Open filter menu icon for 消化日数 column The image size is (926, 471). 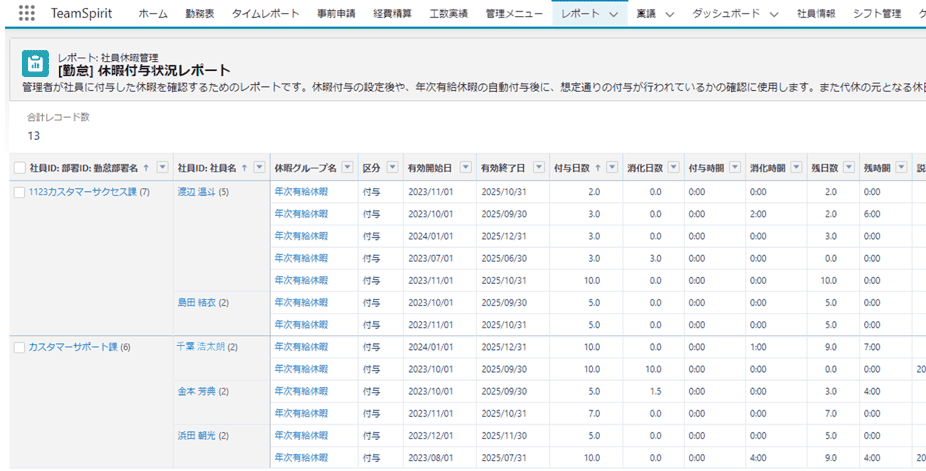673,167
